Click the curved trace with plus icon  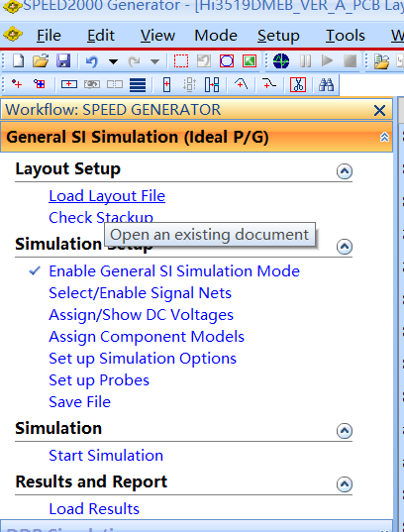[x=269, y=84]
